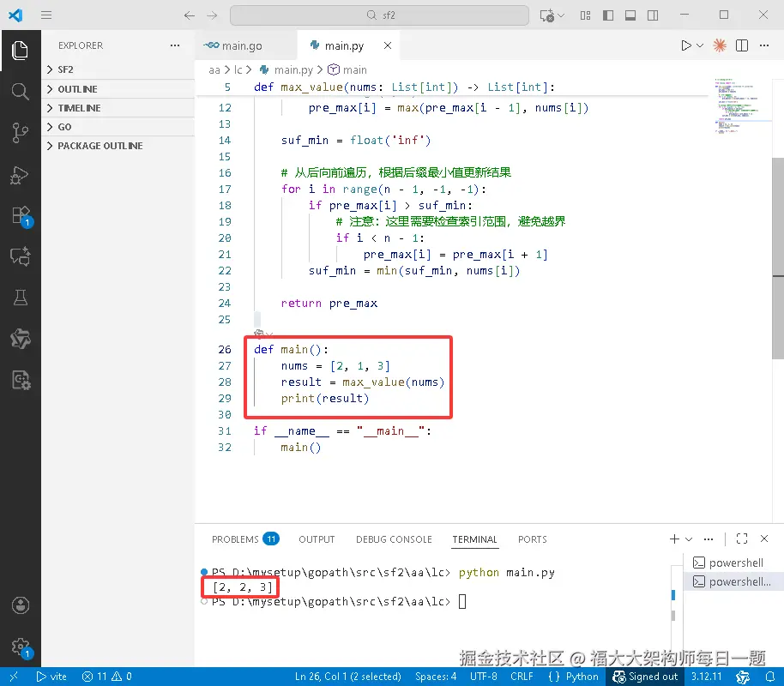This screenshot has width=784, height=686.
Task: Click the orange starburst AI icon
Action: pyautogui.click(x=720, y=45)
